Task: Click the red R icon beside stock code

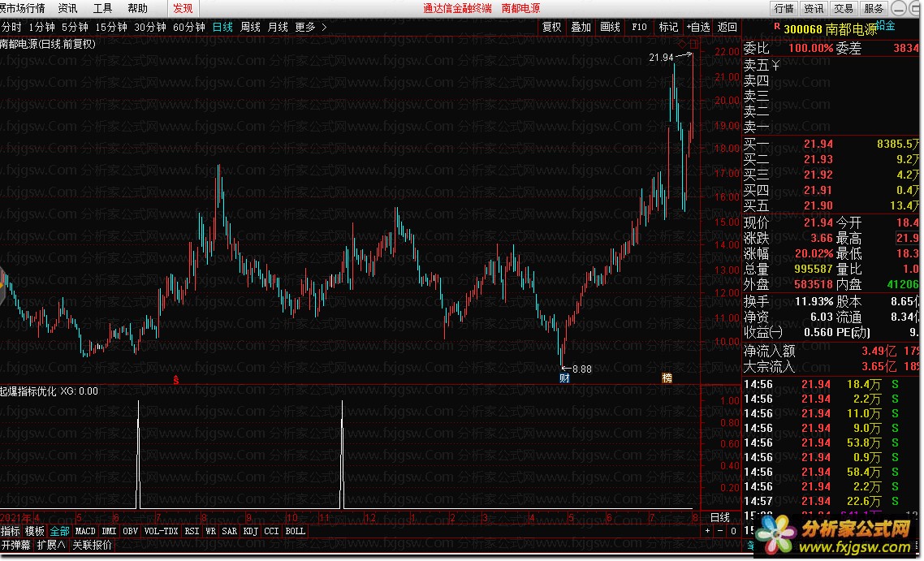Action: (x=777, y=27)
